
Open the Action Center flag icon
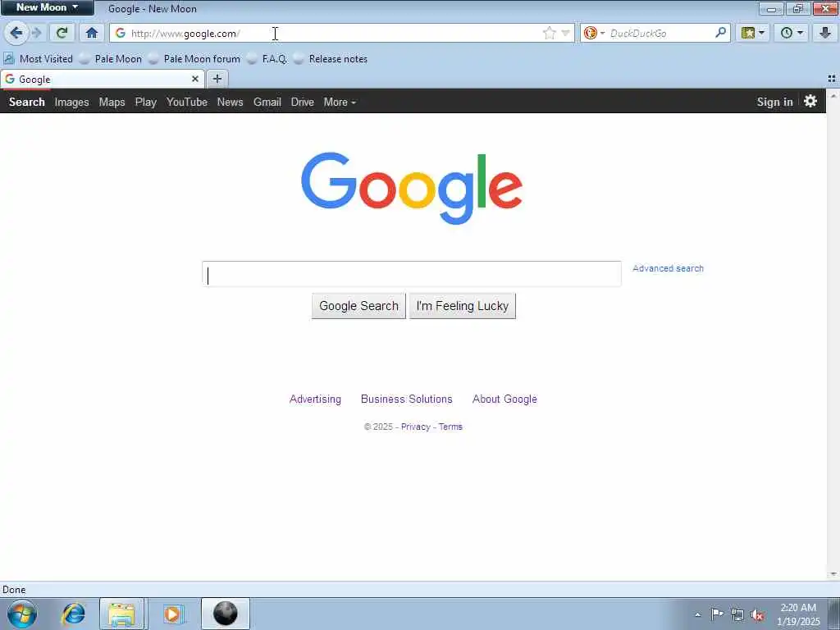click(x=717, y=614)
